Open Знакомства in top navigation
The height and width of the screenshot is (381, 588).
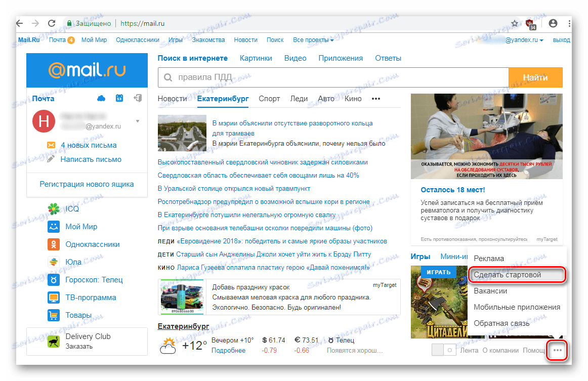[208, 40]
